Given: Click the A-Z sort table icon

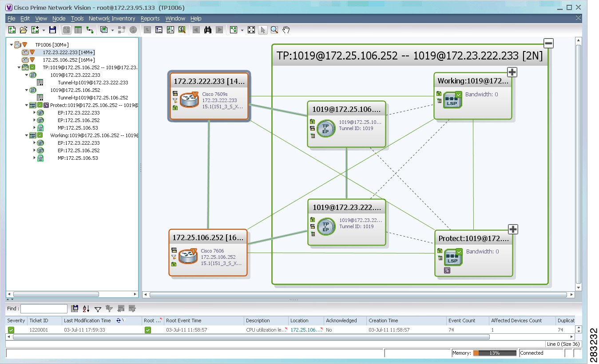Looking at the screenshot, I should (86, 309).
